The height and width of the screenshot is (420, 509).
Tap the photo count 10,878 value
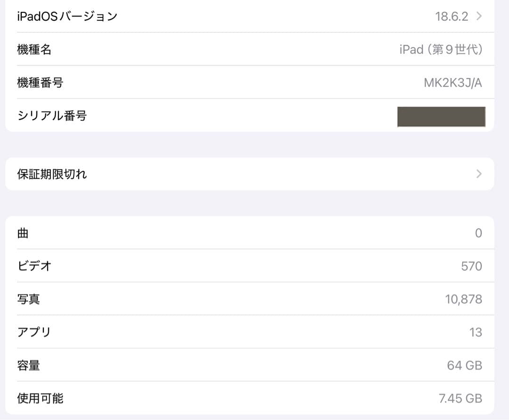coord(464,299)
